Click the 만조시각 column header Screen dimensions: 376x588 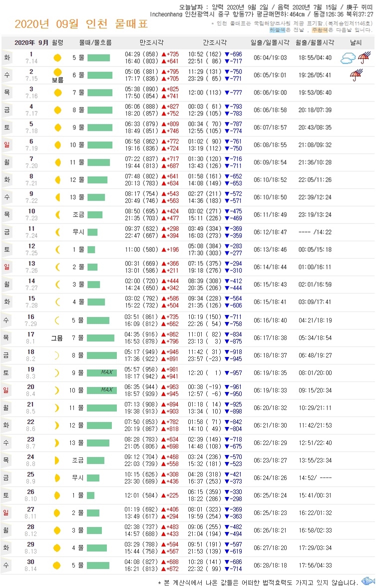click(x=151, y=42)
